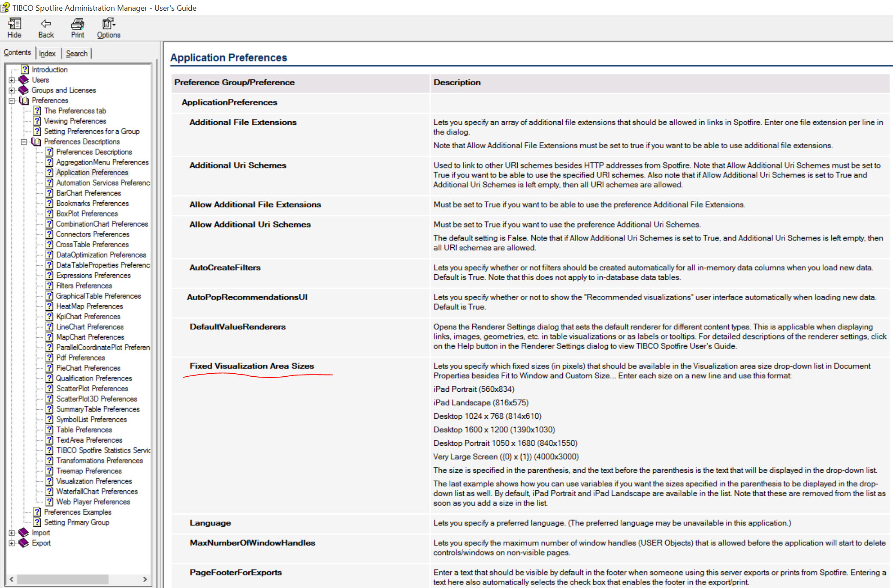Expand the Import tree node
This screenshot has width=893, height=588.
12,533
